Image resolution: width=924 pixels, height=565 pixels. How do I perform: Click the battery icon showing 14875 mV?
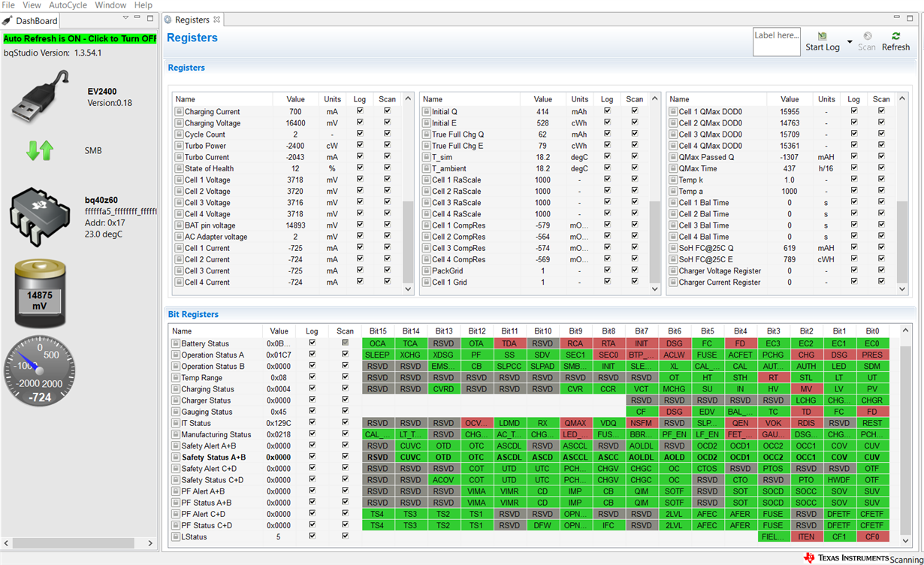pyautogui.click(x=39, y=293)
